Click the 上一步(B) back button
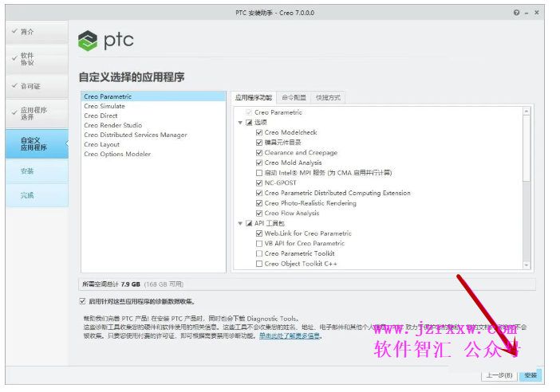Image resolution: width=560 pixels, height=392 pixels. [499, 375]
